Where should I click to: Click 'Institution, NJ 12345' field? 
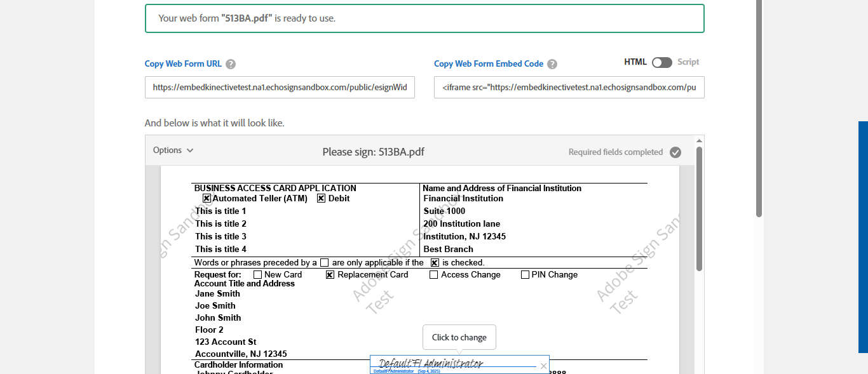(465, 236)
